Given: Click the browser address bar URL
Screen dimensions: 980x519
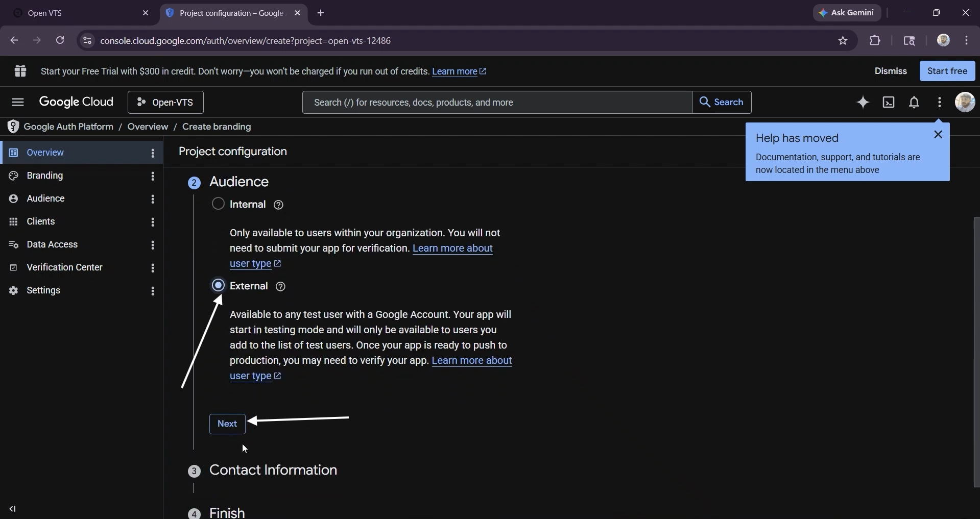Looking at the screenshot, I should click(246, 41).
